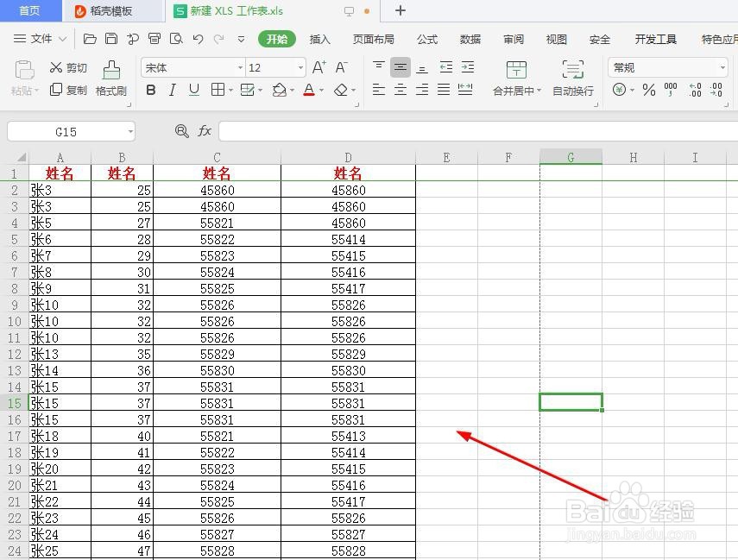Click the italic formatting icon
738x560 pixels.
click(x=173, y=90)
